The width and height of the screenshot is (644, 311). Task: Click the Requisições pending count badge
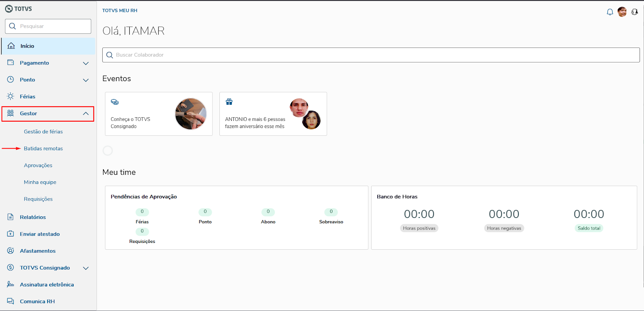(x=142, y=231)
